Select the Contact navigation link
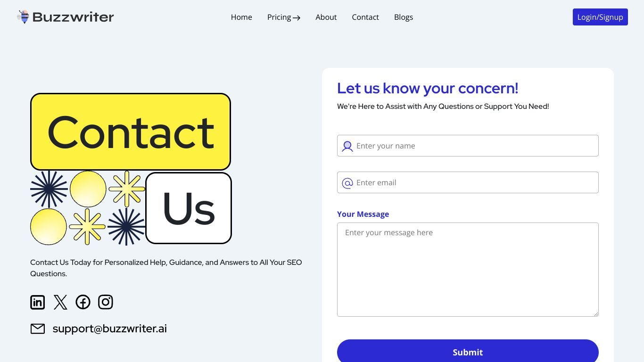644x362 pixels. coord(365,17)
